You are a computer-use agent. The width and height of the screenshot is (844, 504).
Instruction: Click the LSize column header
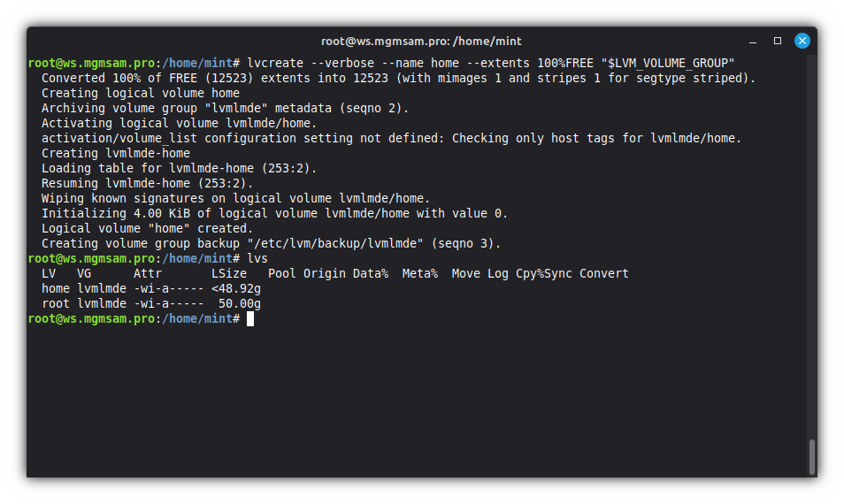[x=229, y=273]
